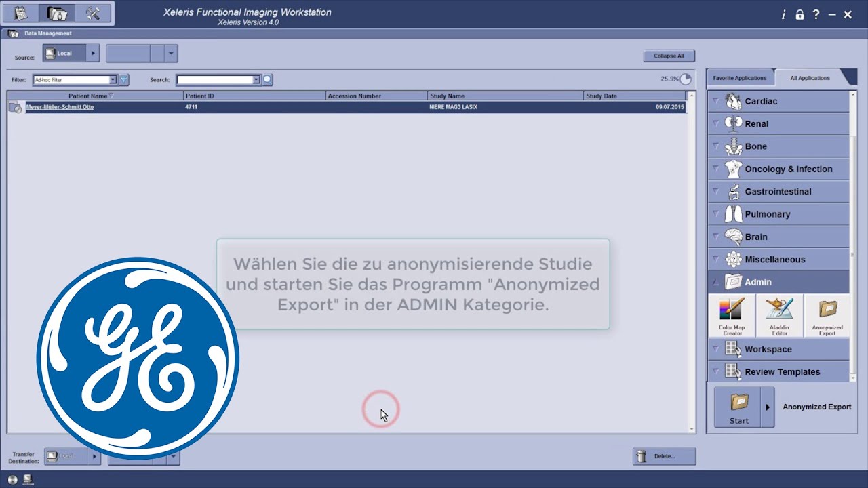Open the Search field dropdown arrow
This screenshot has height=488, width=868.
[256, 80]
